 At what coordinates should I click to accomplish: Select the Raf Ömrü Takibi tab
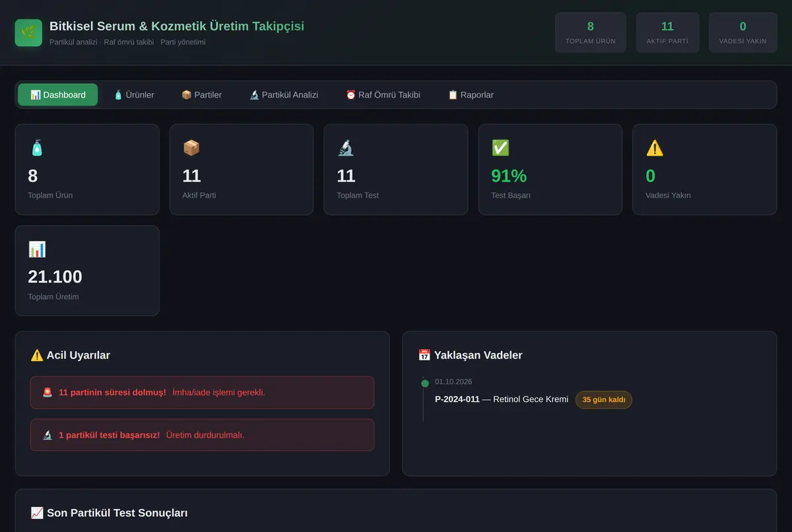pyautogui.click(x=383, y=95)
